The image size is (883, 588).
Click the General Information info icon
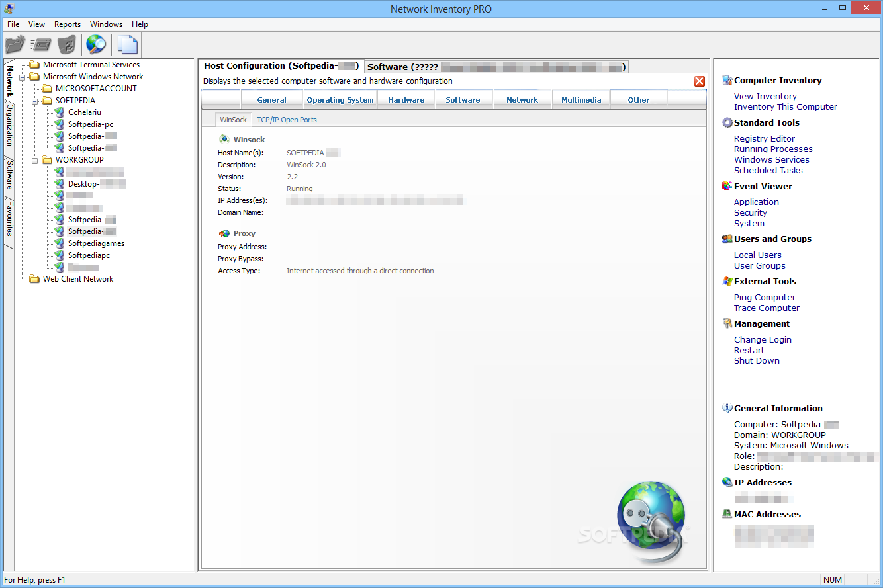click(727, 408)
